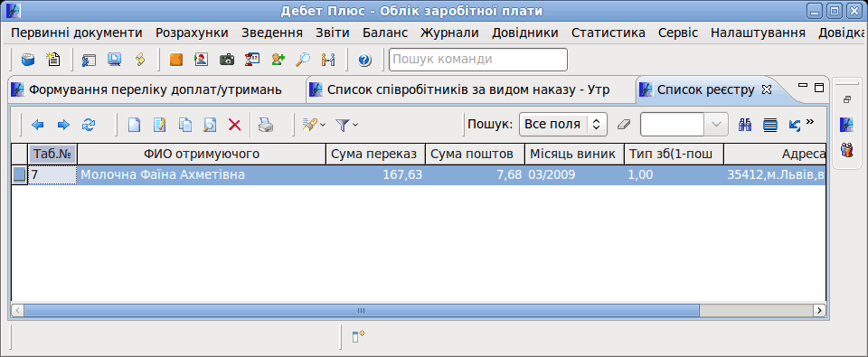
Task: Open the Баланс menu
Action: click(x=385, y=33)
